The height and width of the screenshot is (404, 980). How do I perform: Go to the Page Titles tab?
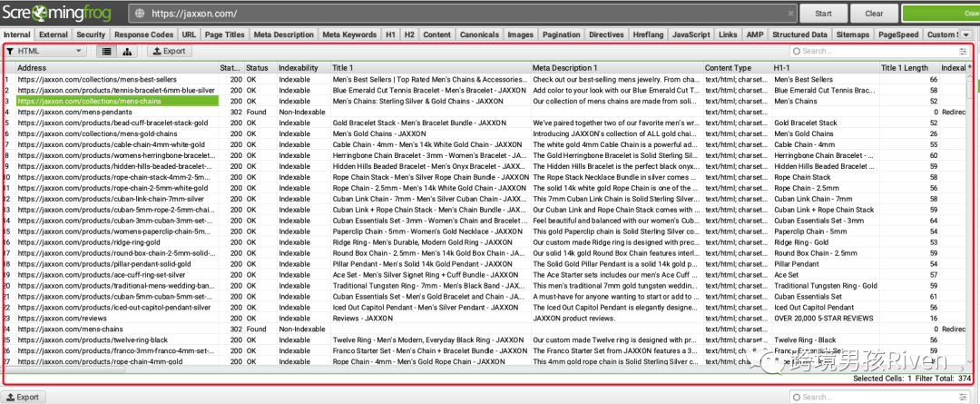[225, 34]
